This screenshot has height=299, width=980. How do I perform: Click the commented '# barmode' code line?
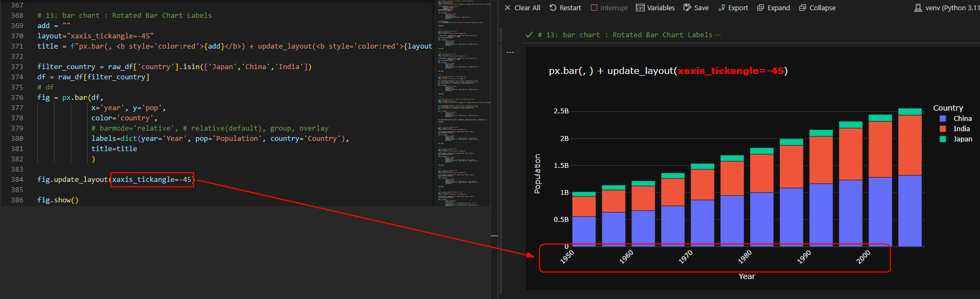[210, 128]
